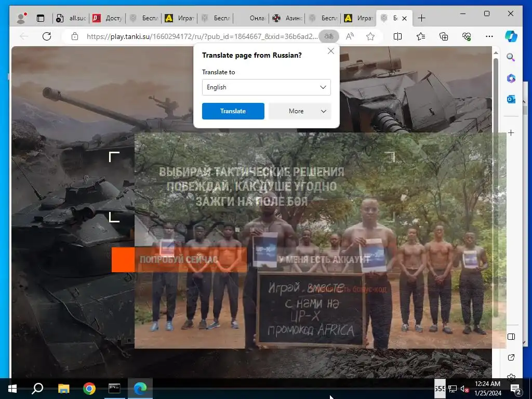Viewport: 532px width, 399px height.
Task: Open the split screen icon
Action: pyautogui.click(x=397, y=36)
